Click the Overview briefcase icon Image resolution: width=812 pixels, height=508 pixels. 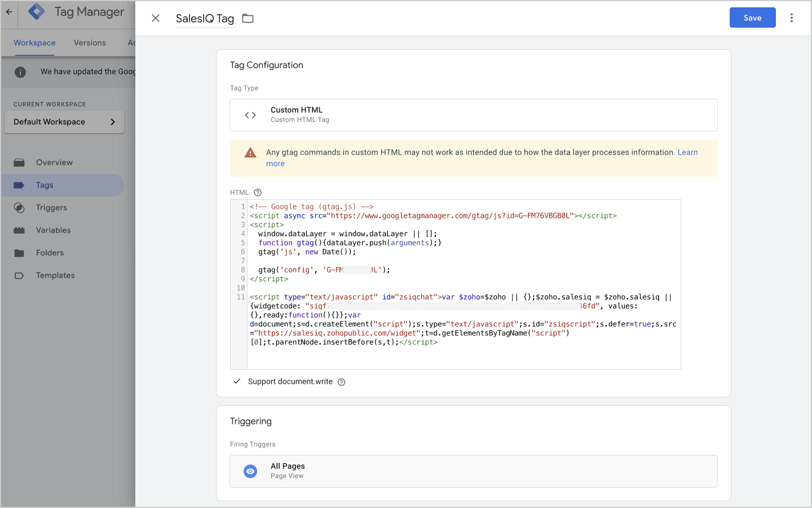pos(19,163)
